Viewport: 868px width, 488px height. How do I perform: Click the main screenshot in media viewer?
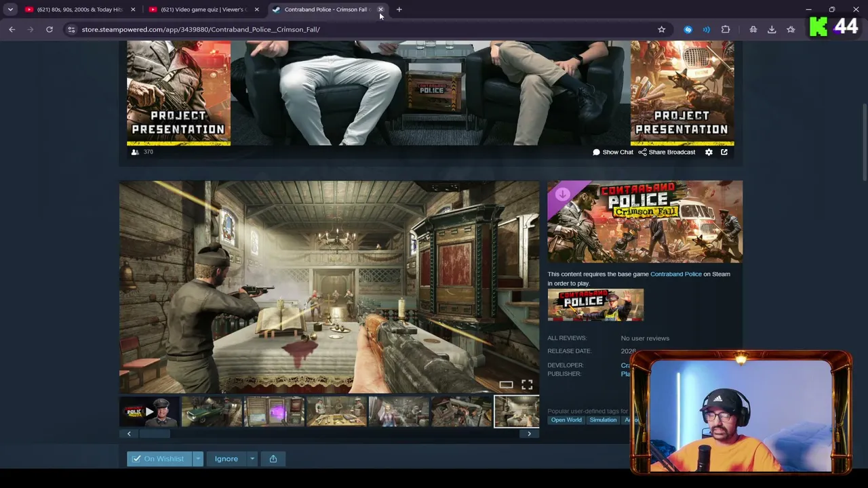(x=329, y=286)
